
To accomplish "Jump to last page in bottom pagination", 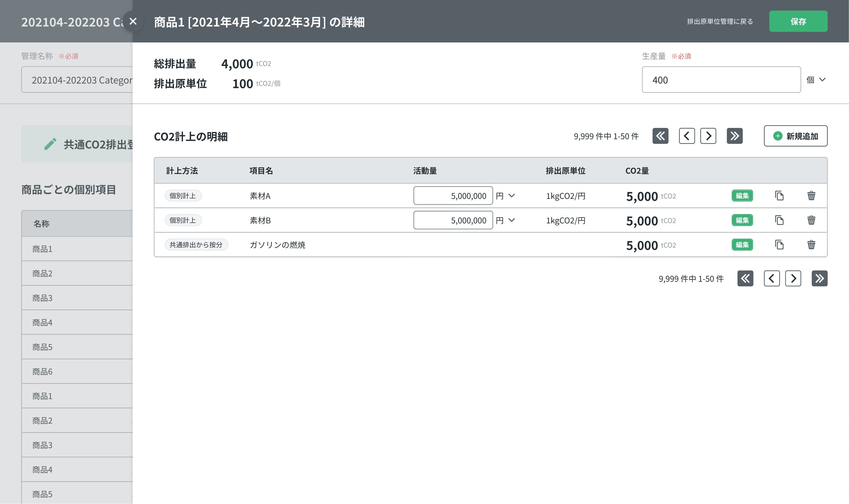I will point(819,278).
